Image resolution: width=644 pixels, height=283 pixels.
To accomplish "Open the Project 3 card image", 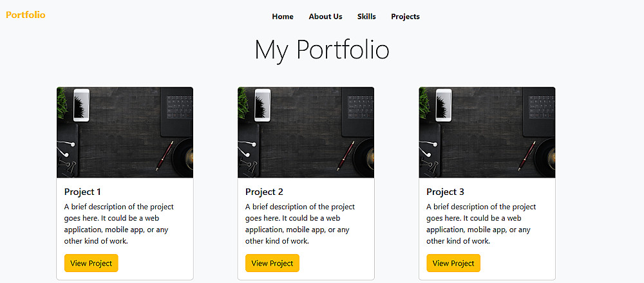I will click(x=487, y=132).
